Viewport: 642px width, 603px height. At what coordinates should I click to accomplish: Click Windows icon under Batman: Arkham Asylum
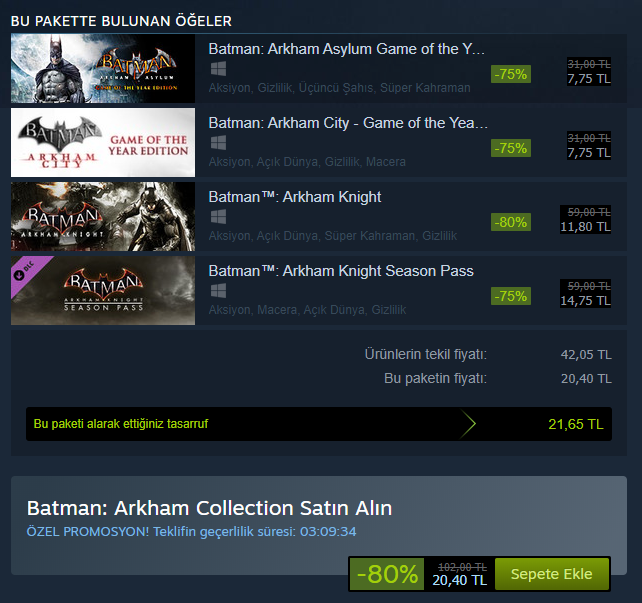pos(218,69)
